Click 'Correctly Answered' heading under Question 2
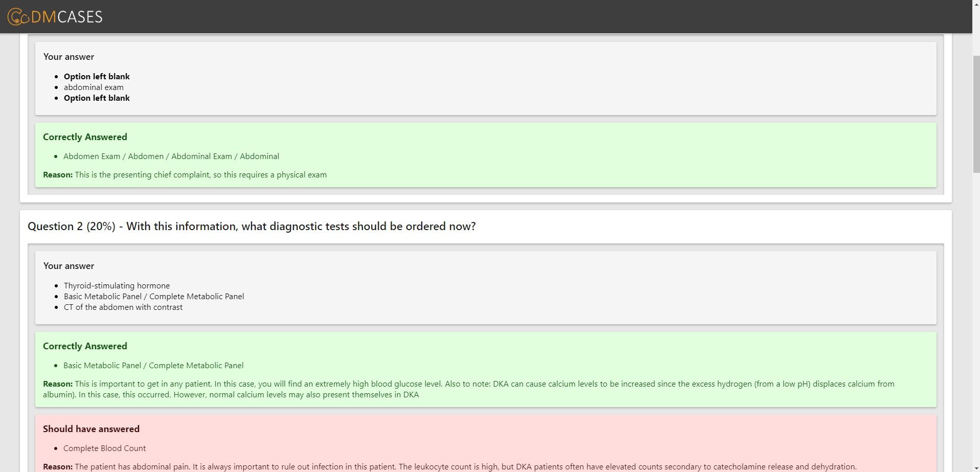 [x=85, y=346]
